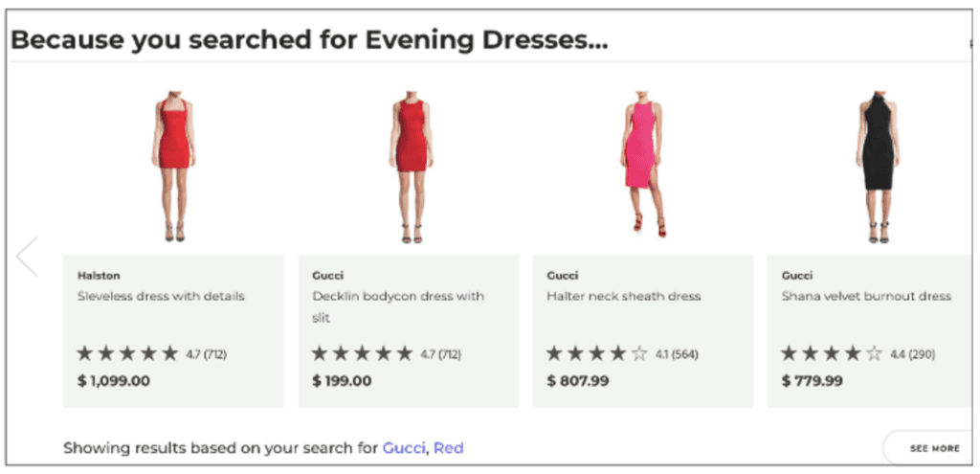Image resolution: width=980 pixels, height=474 pixels.
Task: Click the left carousel arrow
Action: pyautogui.click(x=27, y=257)
